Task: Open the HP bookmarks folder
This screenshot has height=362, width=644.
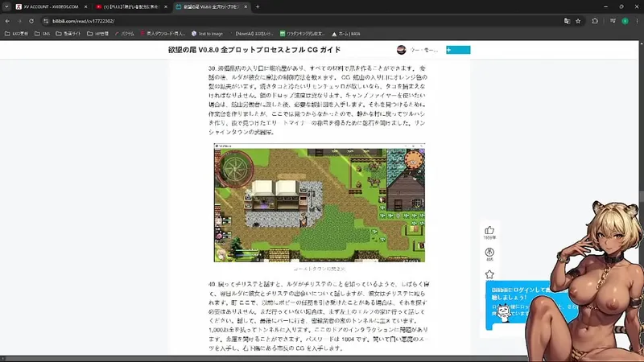Action: pos(97,34)
